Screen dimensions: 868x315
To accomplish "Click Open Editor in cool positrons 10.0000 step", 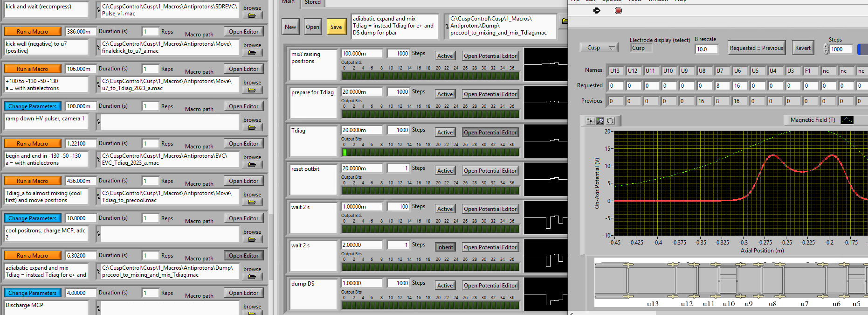I will click(243, 218).
